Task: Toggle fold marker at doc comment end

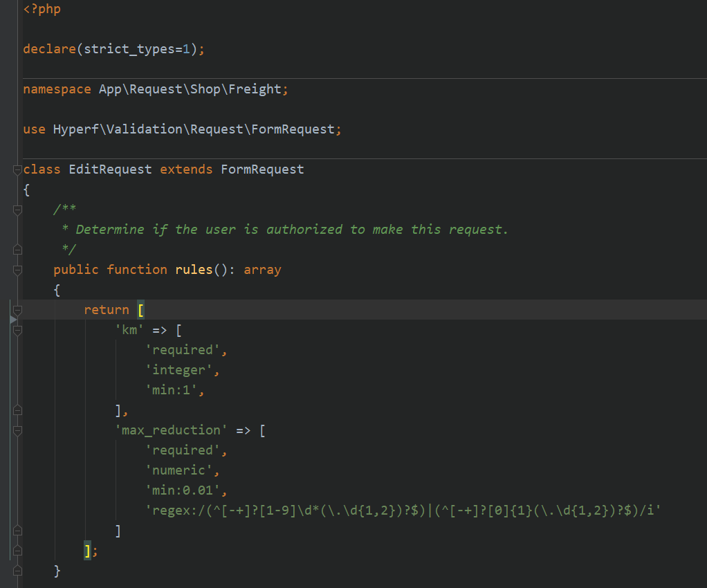Action: pos(17,250)
